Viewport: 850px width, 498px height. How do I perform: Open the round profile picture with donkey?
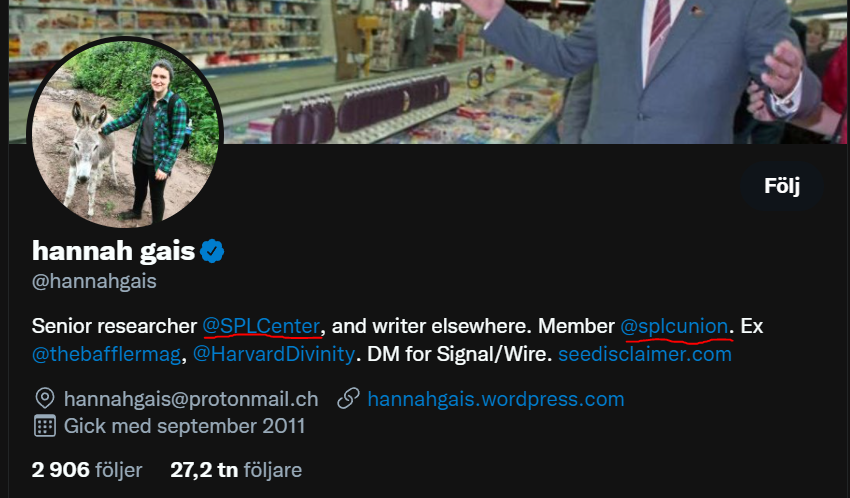tap(125, 132)
